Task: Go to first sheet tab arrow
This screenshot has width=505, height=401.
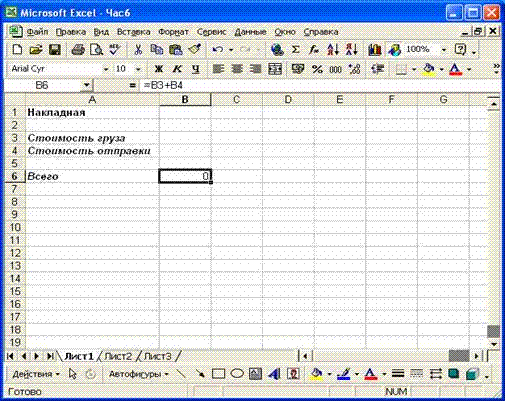Action: (10, 356)
